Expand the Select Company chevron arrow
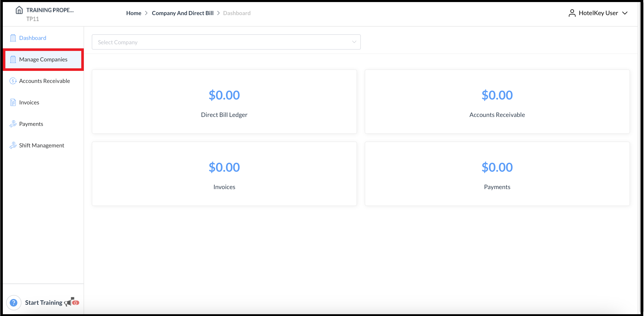This screenshot has width=644, height=316. [354, 42]
